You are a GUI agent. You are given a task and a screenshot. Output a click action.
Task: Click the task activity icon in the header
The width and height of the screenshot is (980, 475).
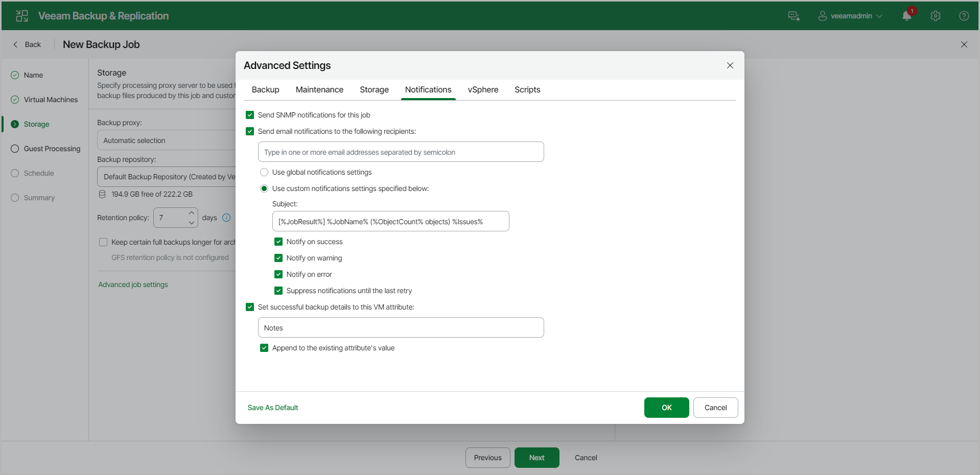(x=794, y=16)
